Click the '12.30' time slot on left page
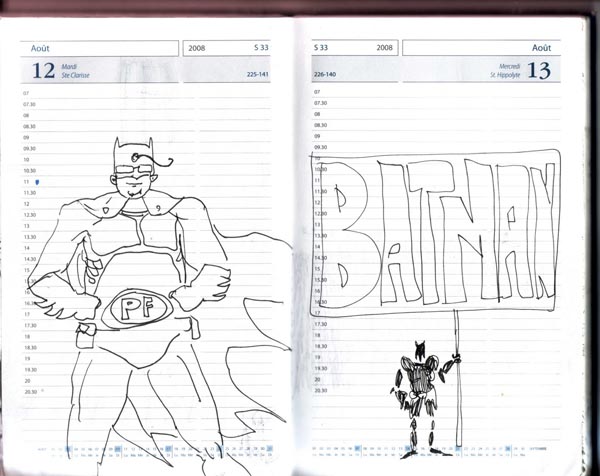This screenshot has width=600, height=476. point(29,215)
